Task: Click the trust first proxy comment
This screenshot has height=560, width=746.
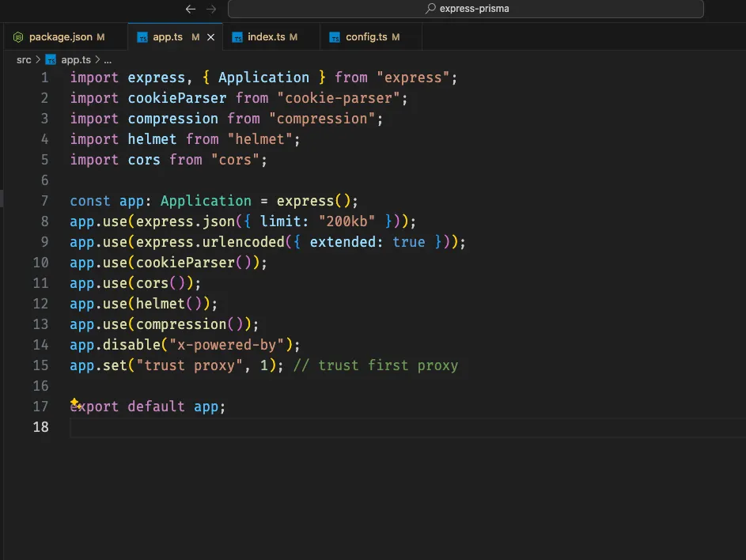Action: tap(376, 365)
